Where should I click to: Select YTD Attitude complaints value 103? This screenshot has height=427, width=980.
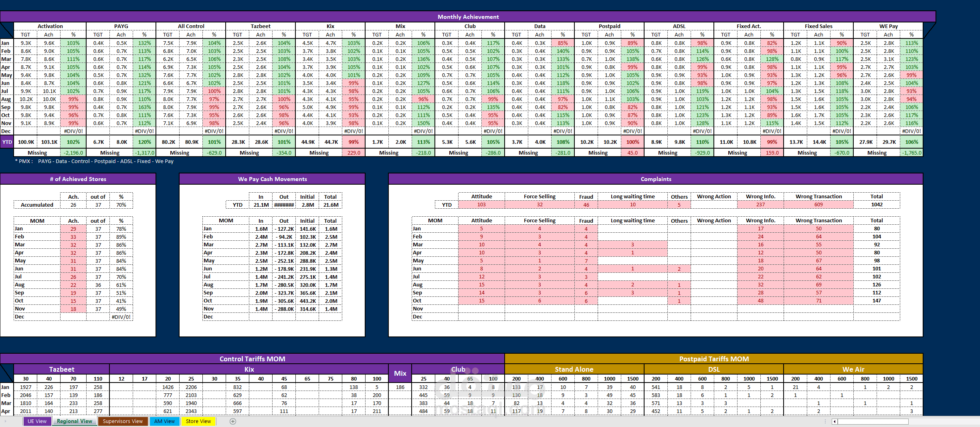(481, 205)
